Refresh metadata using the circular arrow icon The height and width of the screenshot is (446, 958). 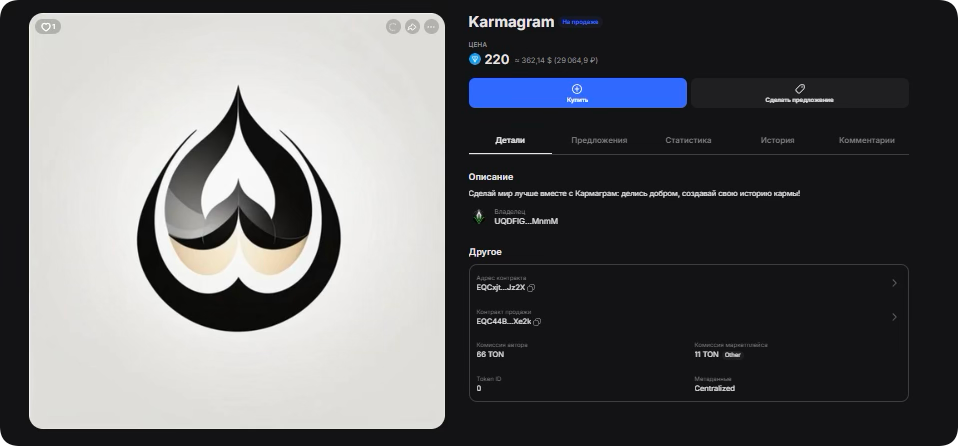tap(393, 27)
